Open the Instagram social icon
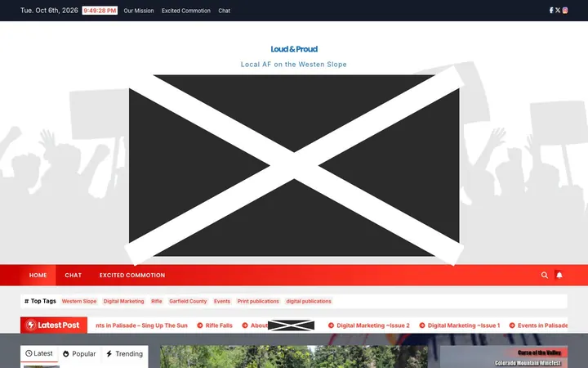588x368 pixels. pyautogui.click(x=565, y=11)
